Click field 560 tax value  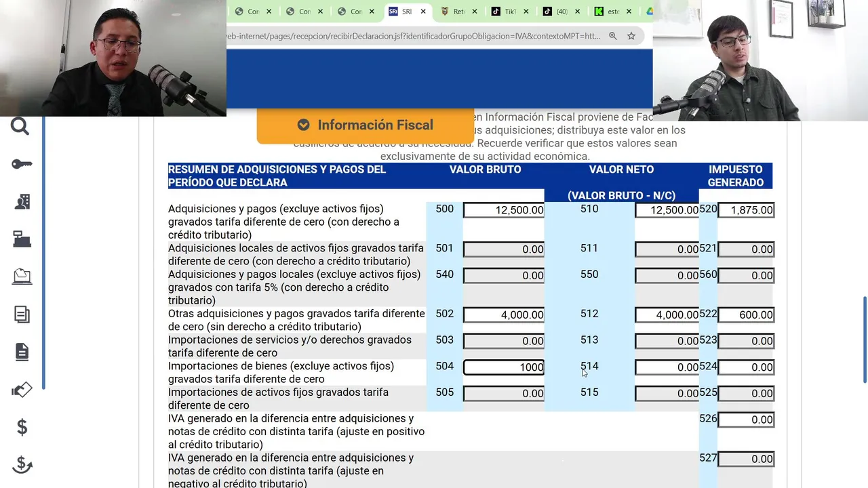(x=746, y=275)
